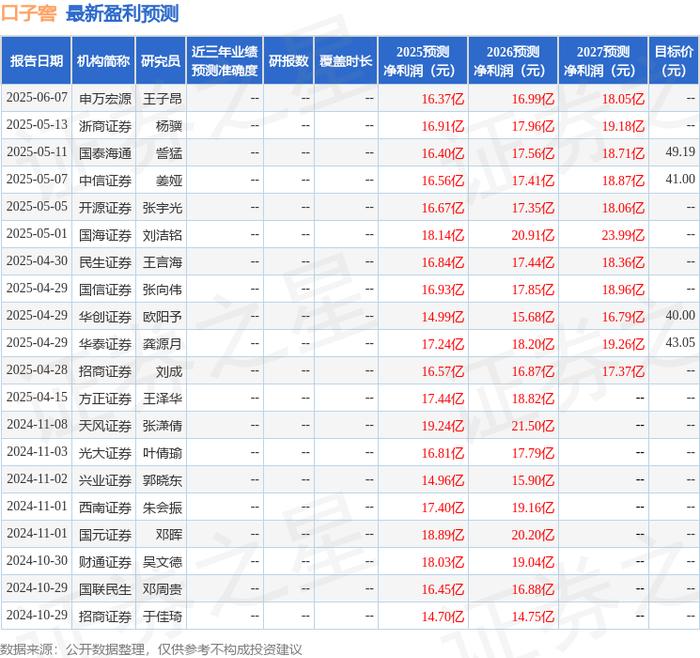Click researcher 朱会振
This screenshot has width=700, height=658.
pos(162,507)
